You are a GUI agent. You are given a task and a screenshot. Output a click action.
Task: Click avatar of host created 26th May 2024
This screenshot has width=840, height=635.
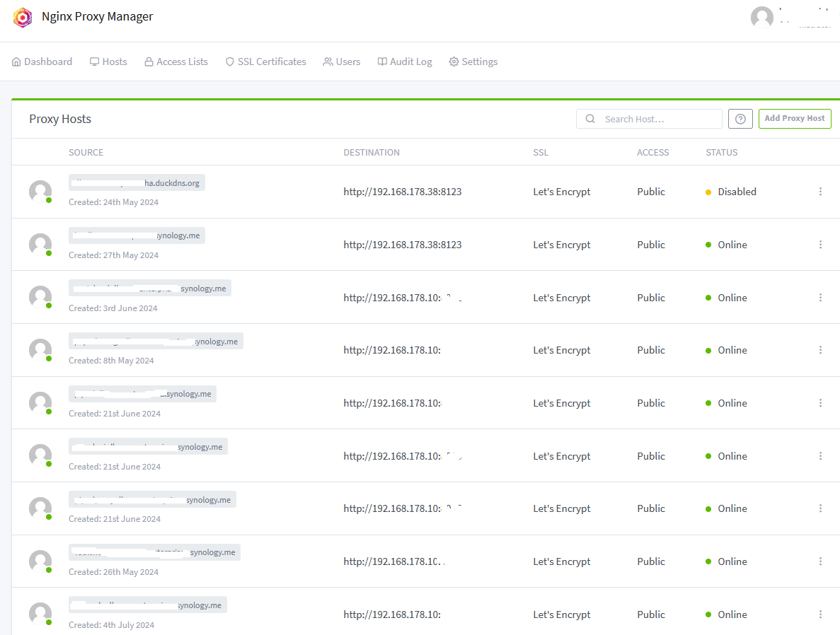pos(40,561)
